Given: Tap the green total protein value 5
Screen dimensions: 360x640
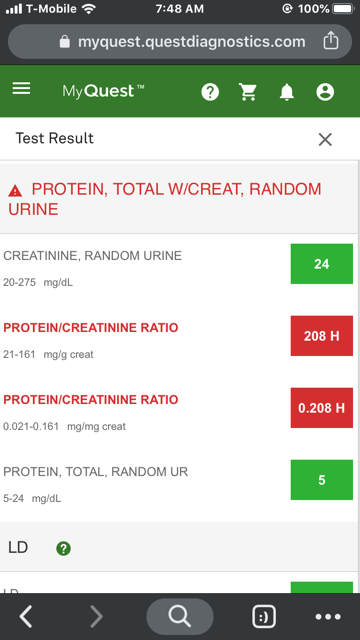Looking at the screenshot, I should coord(322,480).
